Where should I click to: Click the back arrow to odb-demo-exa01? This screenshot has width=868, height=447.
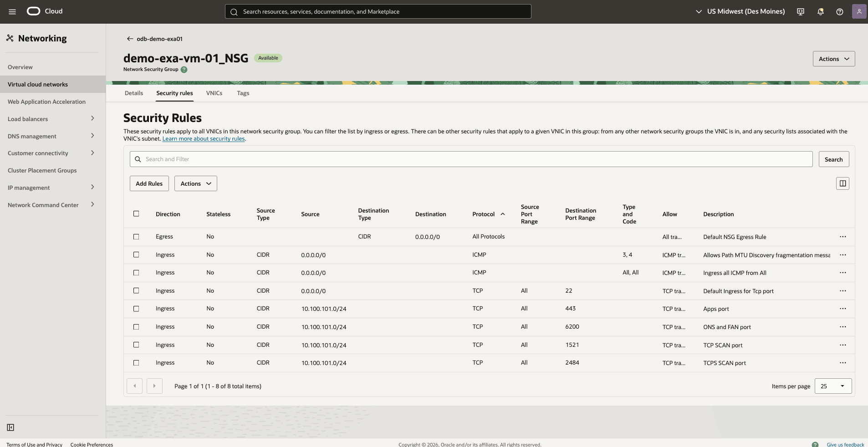(130, 39)
